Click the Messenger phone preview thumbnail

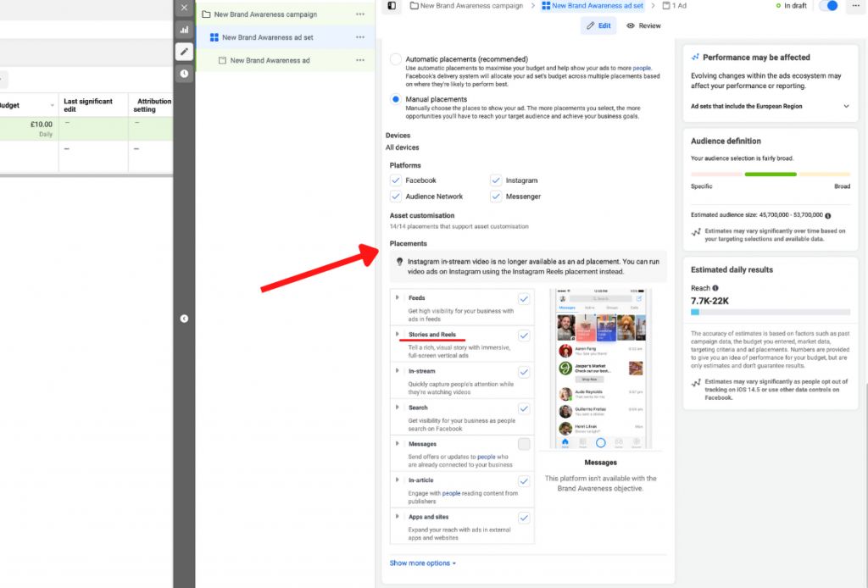tap(601, 369)
